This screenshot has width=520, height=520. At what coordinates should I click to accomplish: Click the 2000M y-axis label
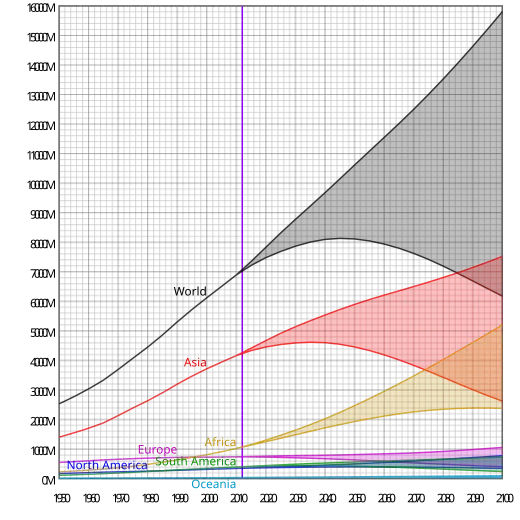(x=43, y=421)
